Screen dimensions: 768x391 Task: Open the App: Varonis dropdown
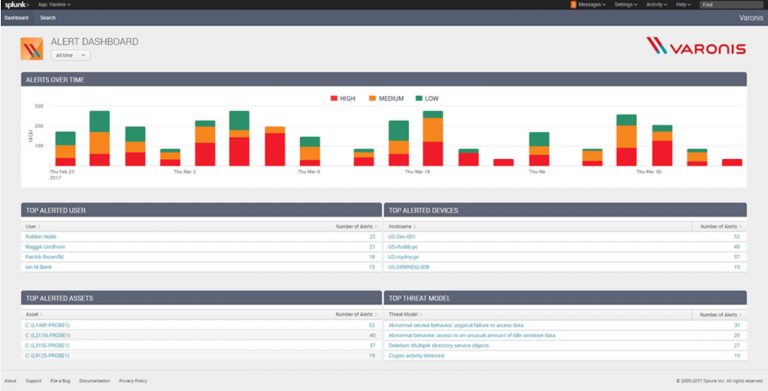(x=54, y=4)
